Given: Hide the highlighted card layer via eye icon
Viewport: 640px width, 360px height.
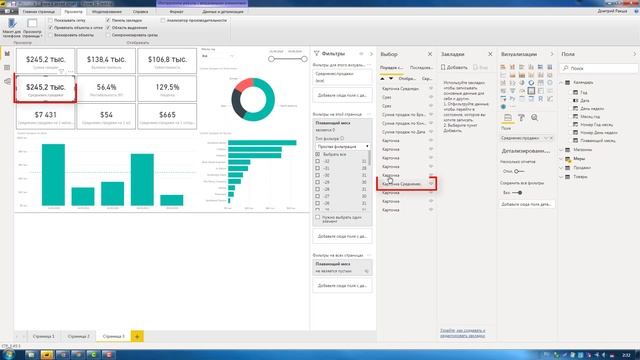Looking at the screenshot, I should tap(431, 184).
